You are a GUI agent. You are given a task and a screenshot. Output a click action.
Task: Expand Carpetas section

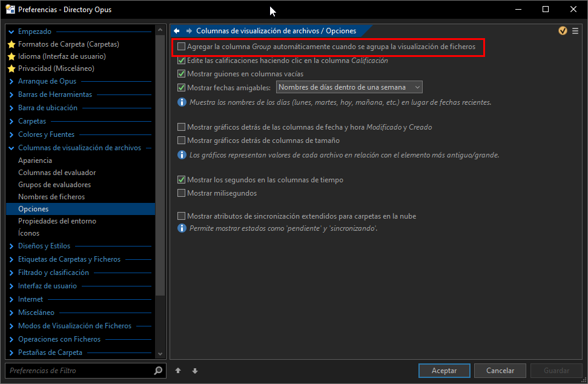point(12,121)
